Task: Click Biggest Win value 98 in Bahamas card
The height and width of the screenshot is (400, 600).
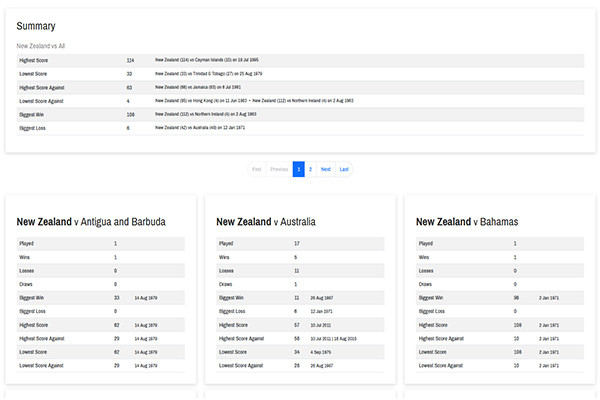Action: point(516,298)
